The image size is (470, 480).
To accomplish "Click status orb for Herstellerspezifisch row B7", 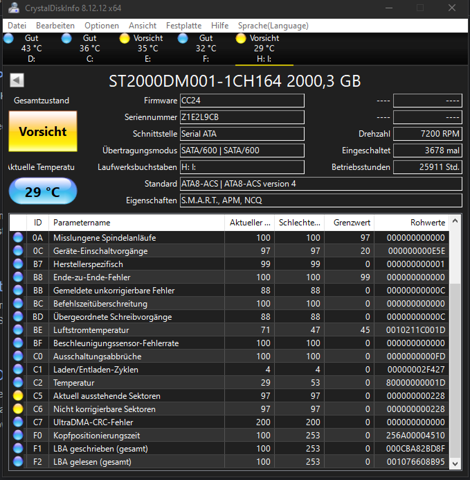I will [18, 264].
